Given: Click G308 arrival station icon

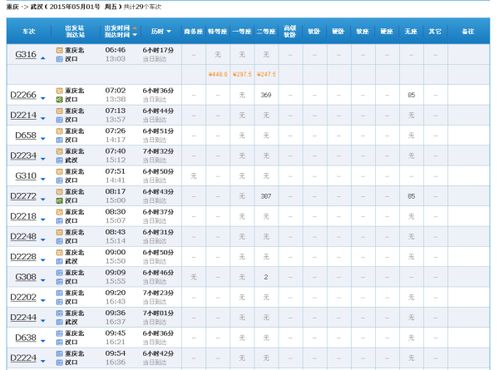Looking at the screenshot, I should [59, 282].
